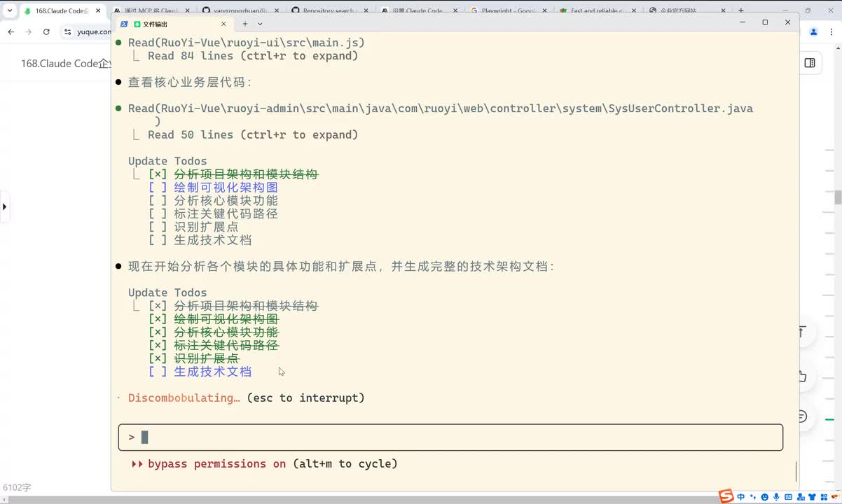Start voice input via Sogou microphone icon
This screenshot has height=504, width=842.
(x=776, y=497)
